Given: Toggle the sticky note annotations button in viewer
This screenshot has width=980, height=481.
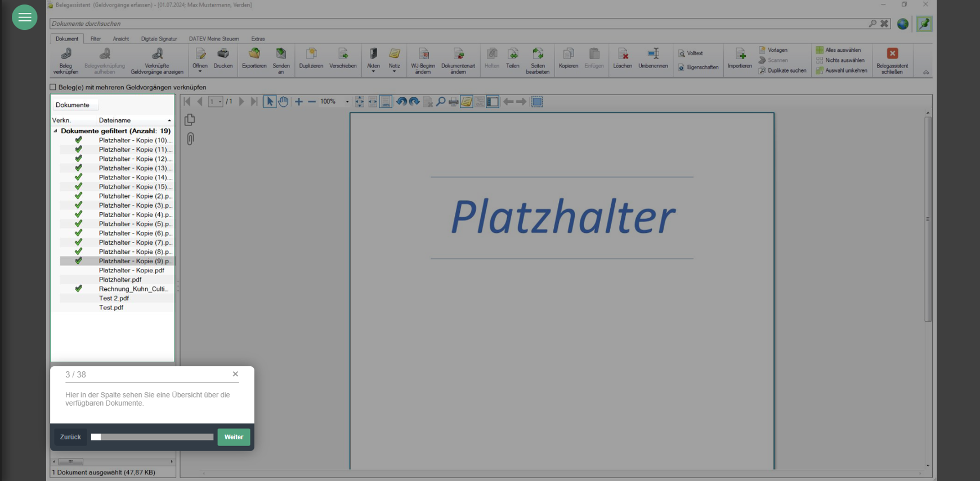Looking at the screenshot, I should coord(467,102).
